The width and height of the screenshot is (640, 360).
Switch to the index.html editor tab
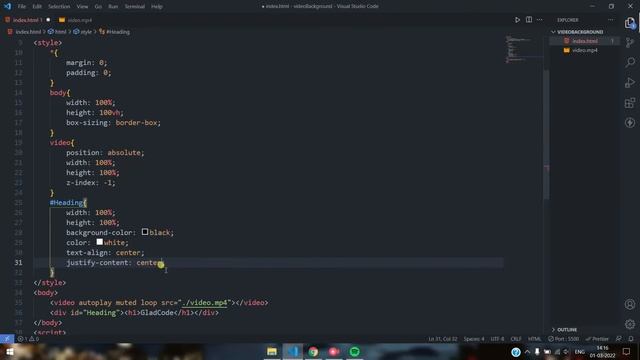(x=27, y=20)
